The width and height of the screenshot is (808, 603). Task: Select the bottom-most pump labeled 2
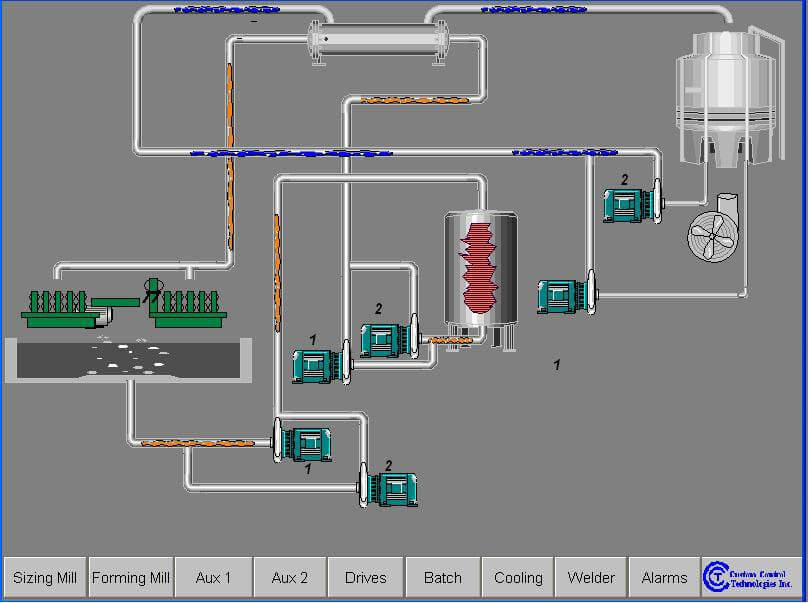click(x=389, y=488)
